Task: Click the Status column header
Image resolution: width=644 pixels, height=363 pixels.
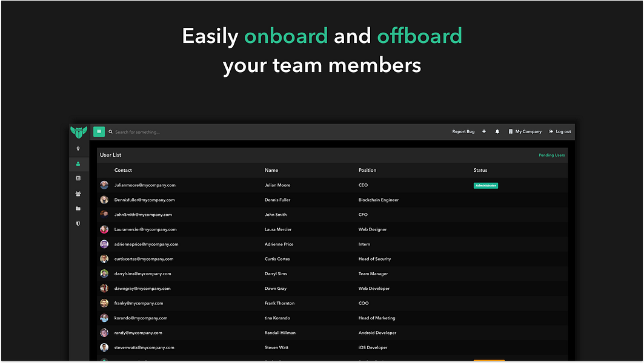Action: click(x=480, y=170)
